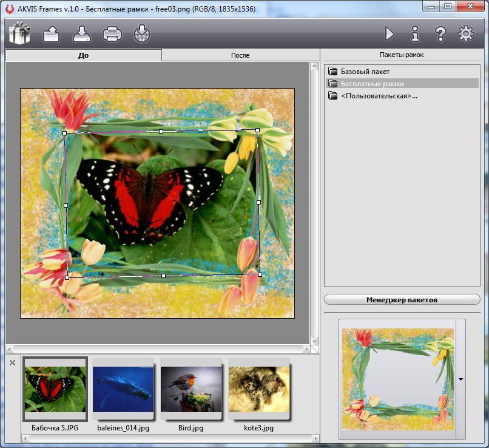Image resolution: width=489 pixels, height=448 pixels.
Task: Open the Менеджер пакетов button
Action: 402,300
